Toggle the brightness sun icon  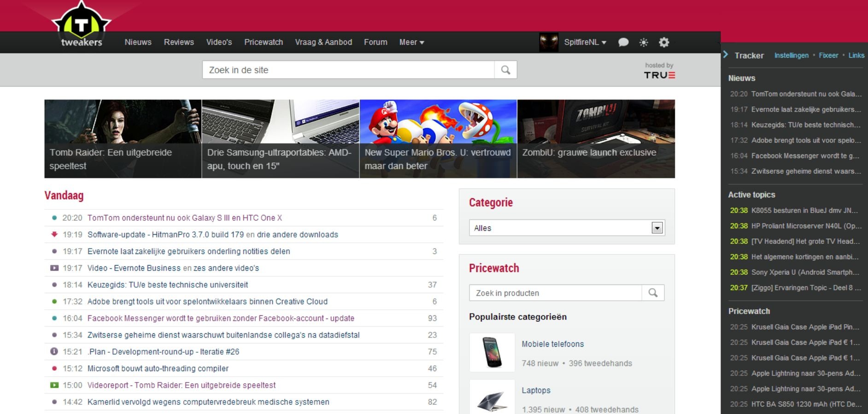644,42
